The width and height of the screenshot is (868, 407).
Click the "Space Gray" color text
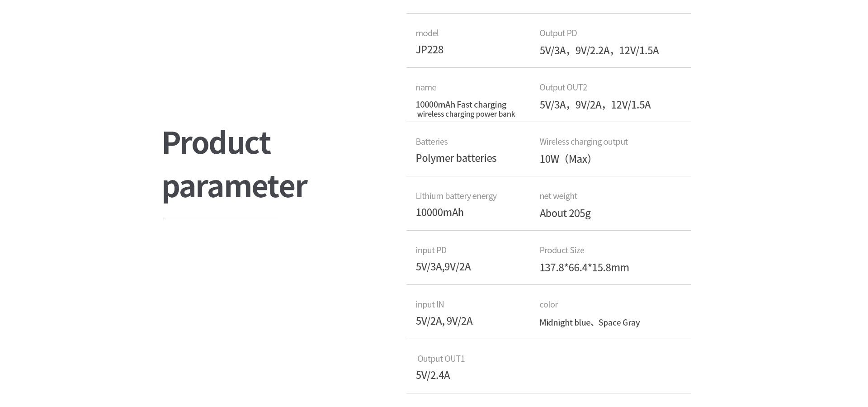click(619, 322)
